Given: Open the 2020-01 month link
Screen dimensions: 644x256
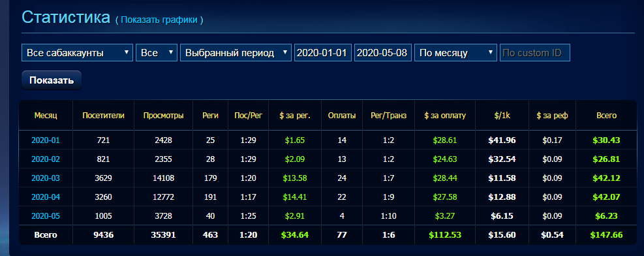Looking at the screenshot, I should point(46,140).
